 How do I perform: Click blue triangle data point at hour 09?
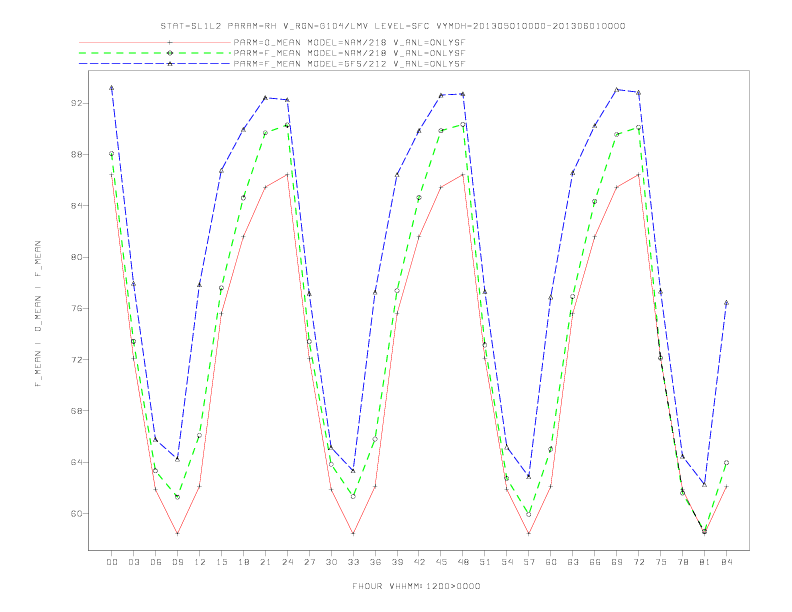click(x=177, y=459)
